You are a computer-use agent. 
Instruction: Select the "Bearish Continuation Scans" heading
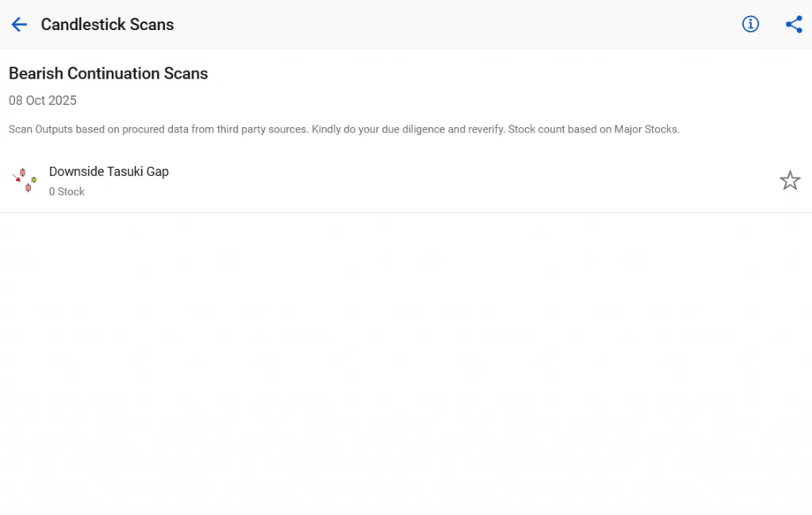coord(108,74)
